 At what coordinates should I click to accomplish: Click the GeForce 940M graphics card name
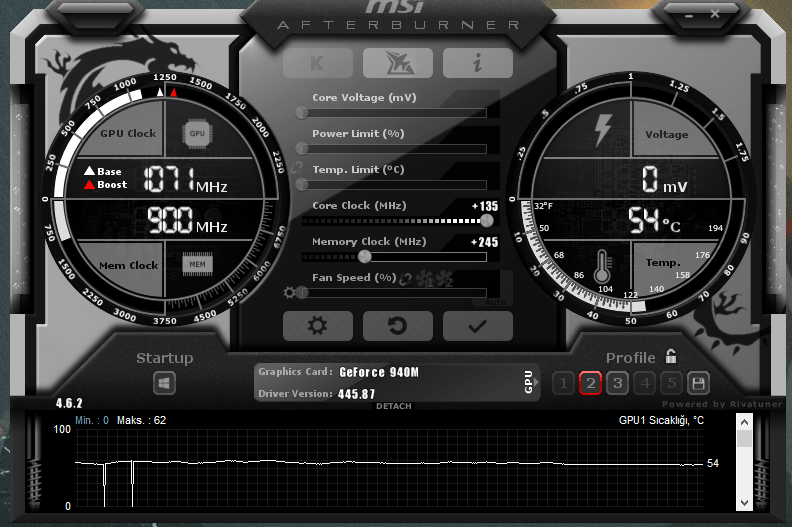(379, 372)
